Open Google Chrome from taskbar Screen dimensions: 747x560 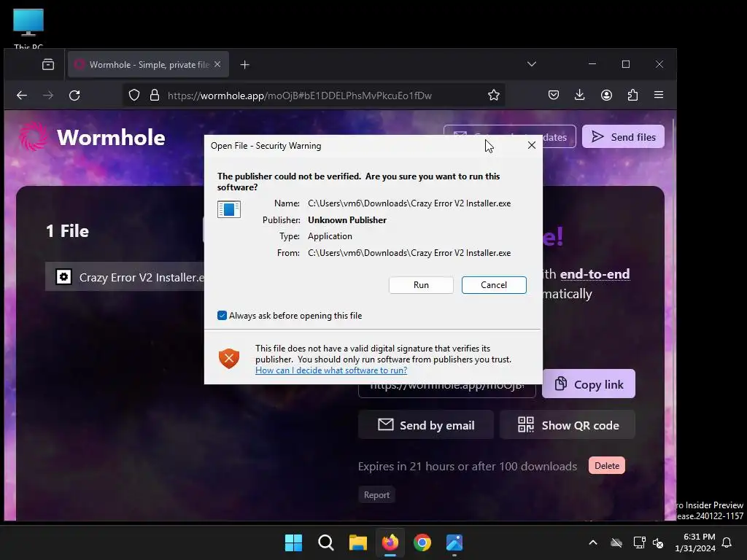click(x=422, y=542)
